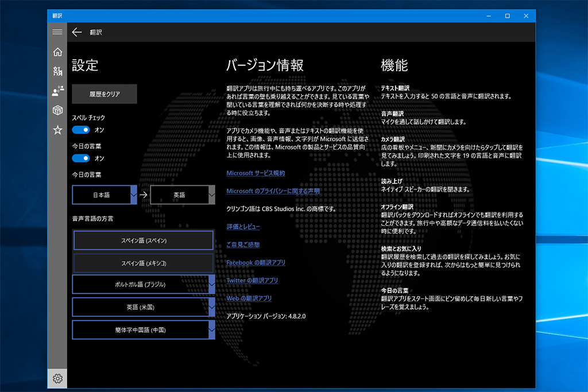Close the 翻訳 window
This screenshot has height=392, width=588.
click(526, 15)
